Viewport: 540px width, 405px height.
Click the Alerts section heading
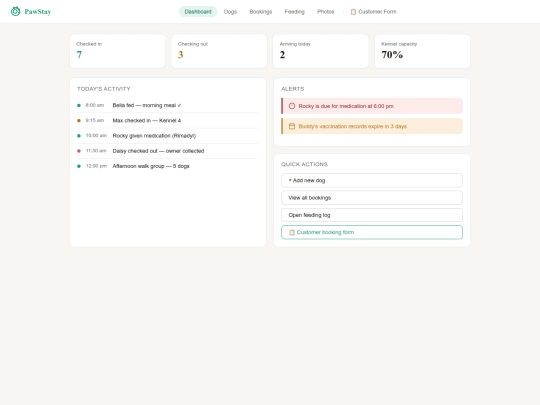293,89
